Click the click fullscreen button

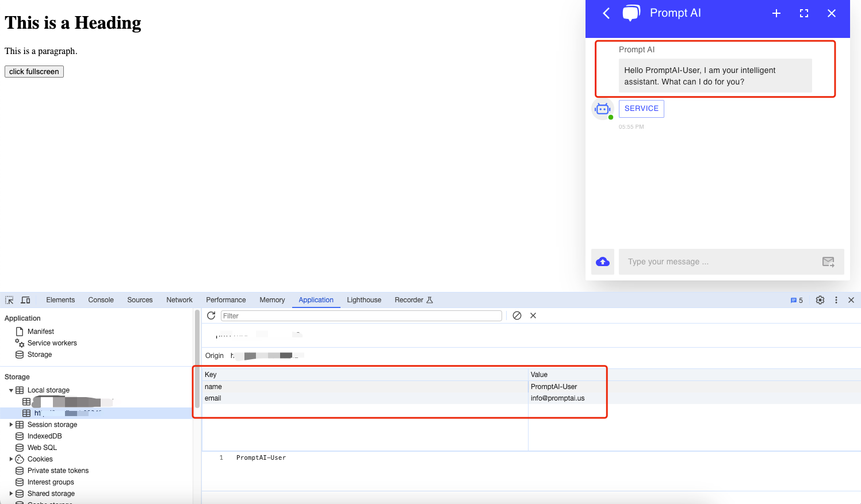click(34, 71)
